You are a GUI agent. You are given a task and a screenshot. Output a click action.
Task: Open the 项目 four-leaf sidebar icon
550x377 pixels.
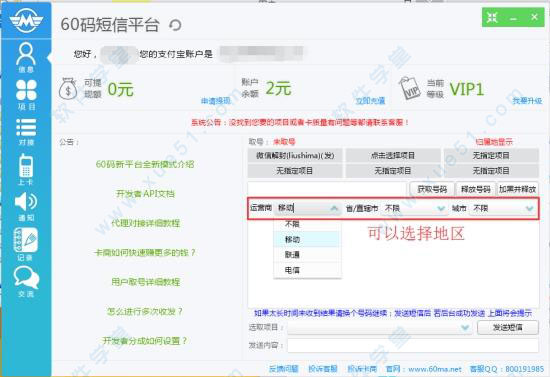pos(26,95)
